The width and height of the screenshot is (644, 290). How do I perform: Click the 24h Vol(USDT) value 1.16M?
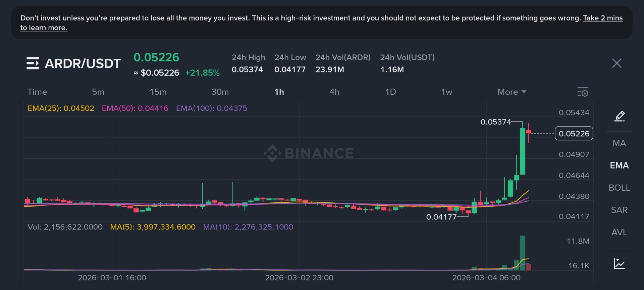tap(392, 69)
